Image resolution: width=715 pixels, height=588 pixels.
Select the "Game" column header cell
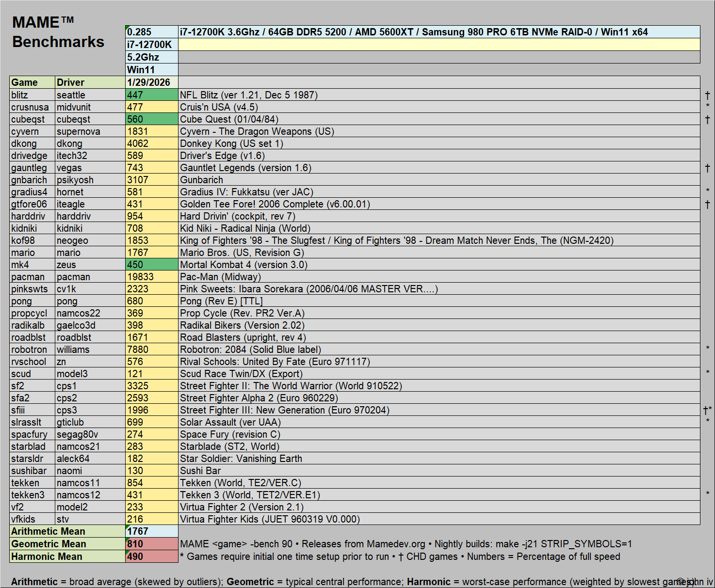[x=32, y=82]
